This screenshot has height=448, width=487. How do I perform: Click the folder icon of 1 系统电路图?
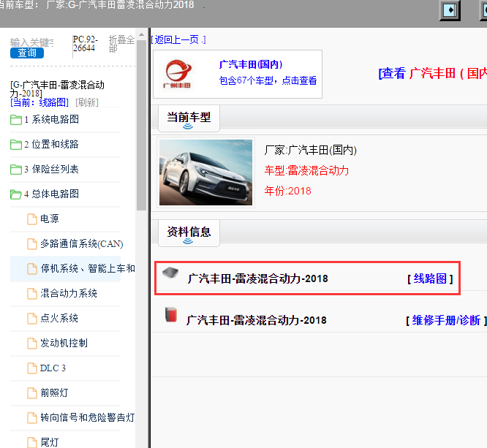pos(16,120)
